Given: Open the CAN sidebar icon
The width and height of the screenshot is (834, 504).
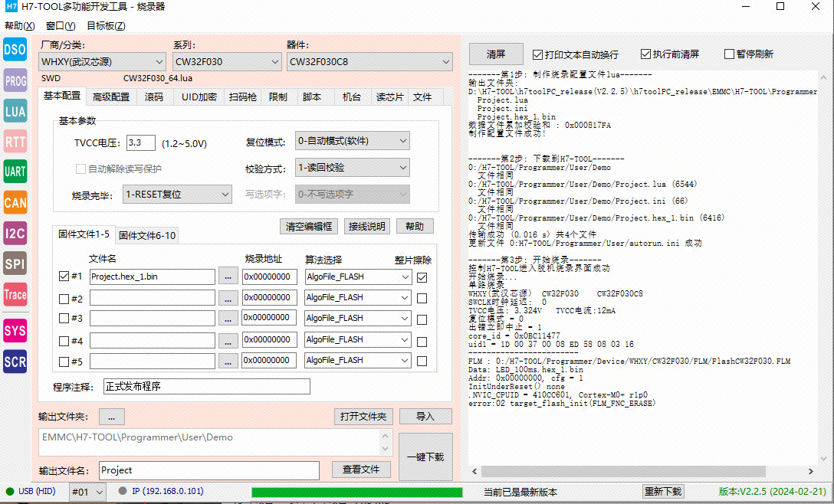Looking at the screenshot, I should (x=15, y=202).
